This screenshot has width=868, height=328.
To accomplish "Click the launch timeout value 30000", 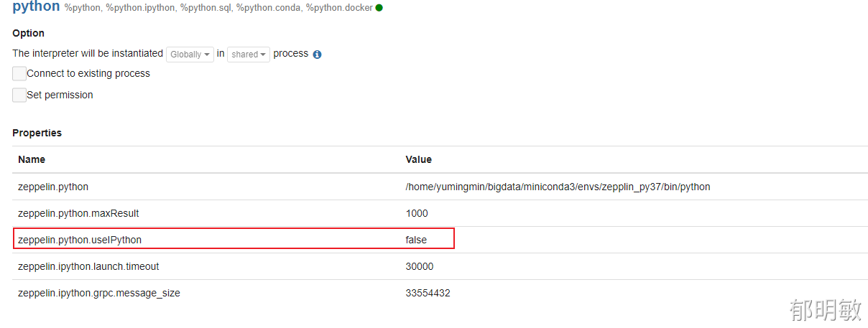I will [x=420, y=266].
